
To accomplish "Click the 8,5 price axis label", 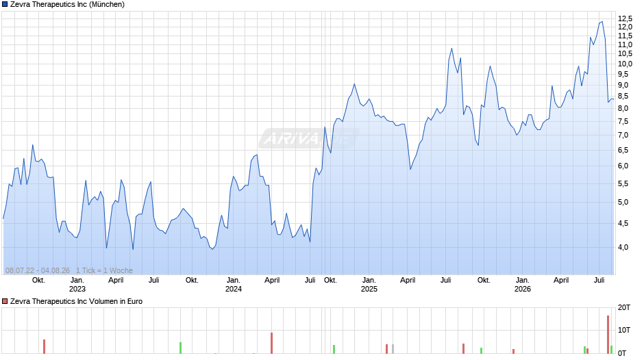I will coord(623,97).
